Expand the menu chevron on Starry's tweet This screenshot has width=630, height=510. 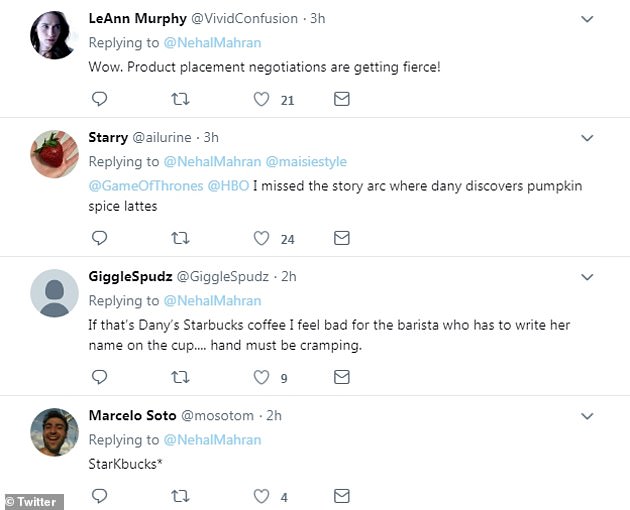(x=587, y=138)
